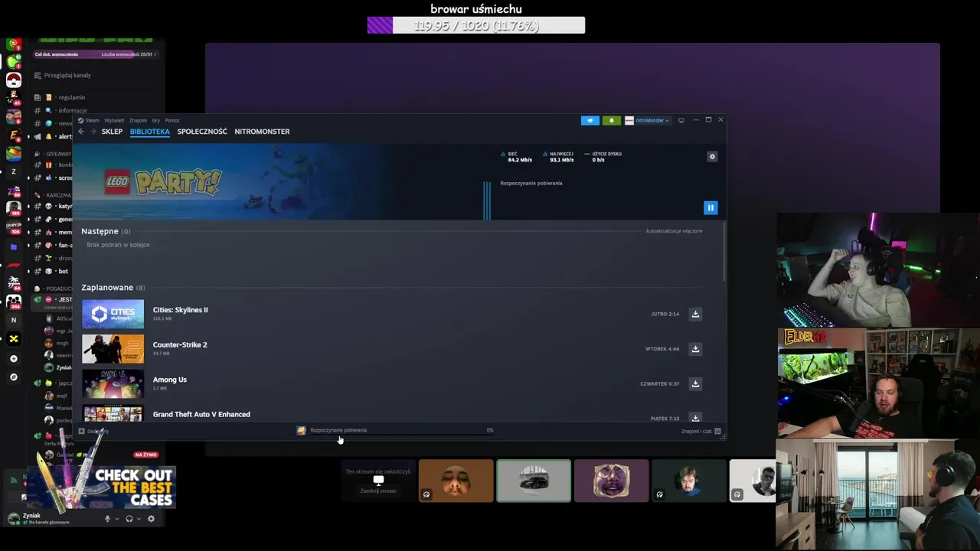The height and width of the screenshot is (551, 980).
Task: Open the Wyświetl menu
Action: click(114, 120)
